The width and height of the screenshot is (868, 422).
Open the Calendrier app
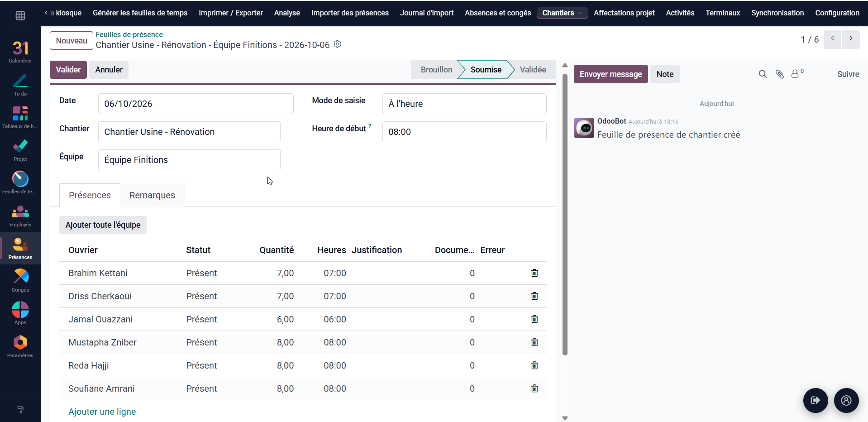point(20,52)
